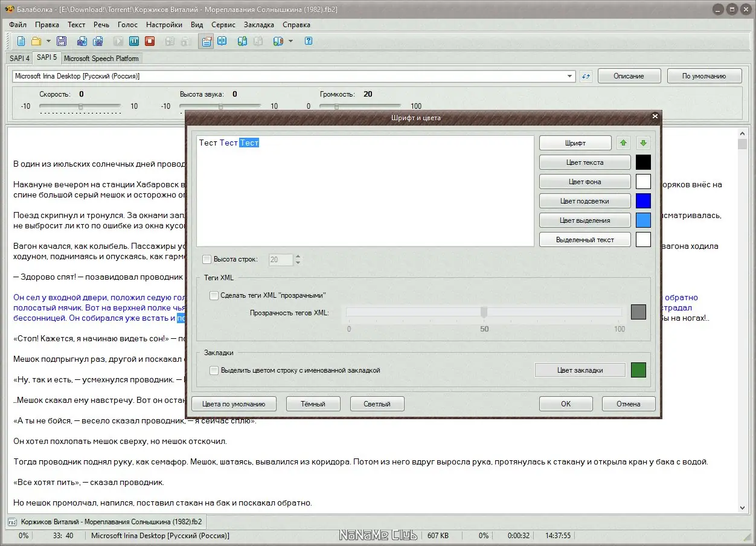Click the document tab at bottom of editor

(105, 521)
